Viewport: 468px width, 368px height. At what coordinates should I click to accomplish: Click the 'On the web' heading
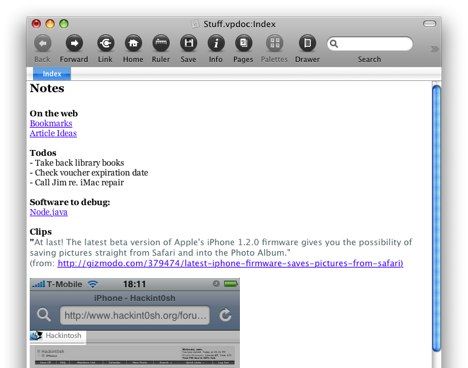point(54,113)
